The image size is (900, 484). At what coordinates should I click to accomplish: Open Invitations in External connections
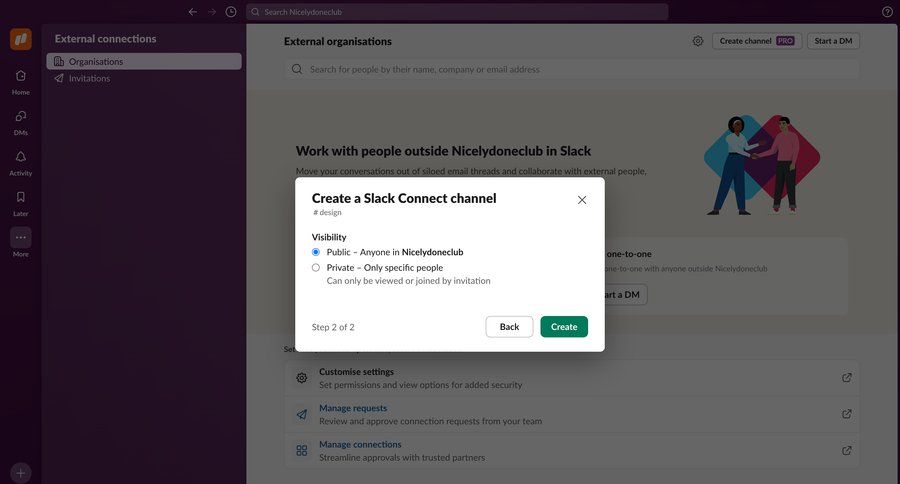89,78
